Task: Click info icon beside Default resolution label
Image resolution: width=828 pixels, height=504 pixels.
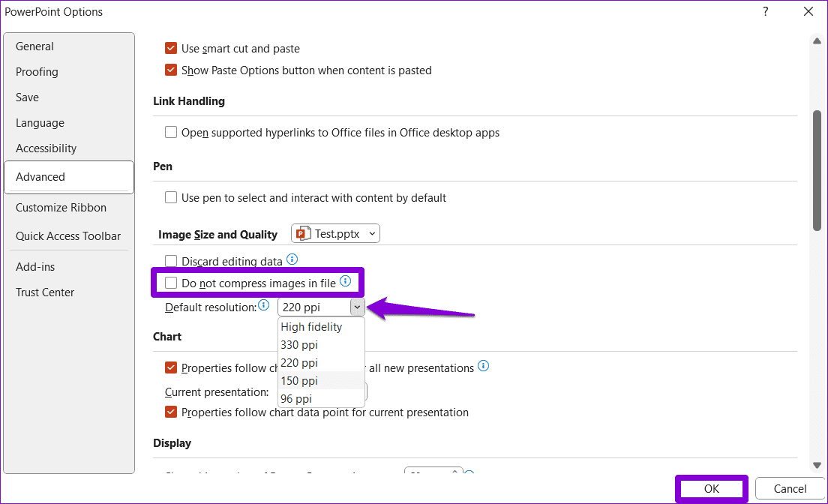Action: point(263,305)
